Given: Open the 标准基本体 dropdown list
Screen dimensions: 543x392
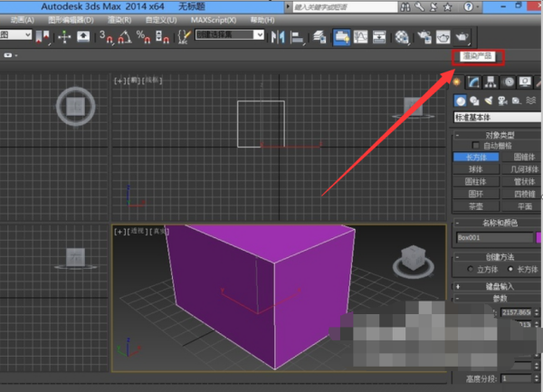Looking at the screenshot, I should pos(496,117).
